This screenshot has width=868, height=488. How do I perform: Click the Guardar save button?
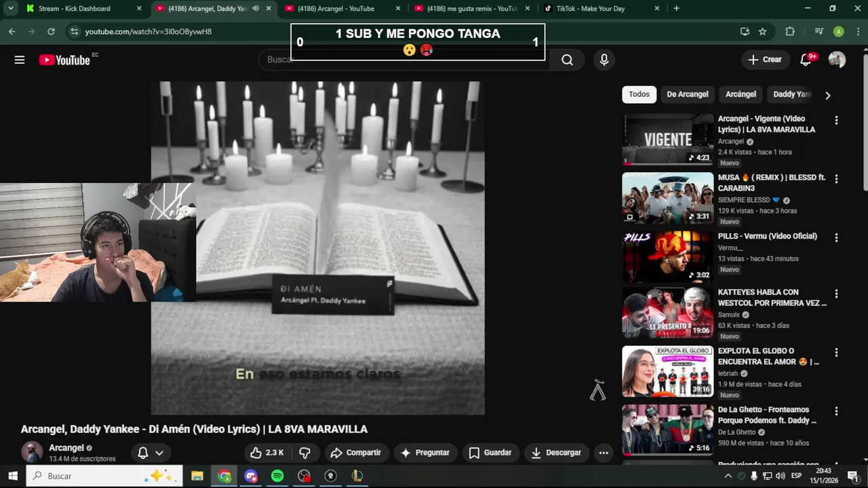point(490,453)
